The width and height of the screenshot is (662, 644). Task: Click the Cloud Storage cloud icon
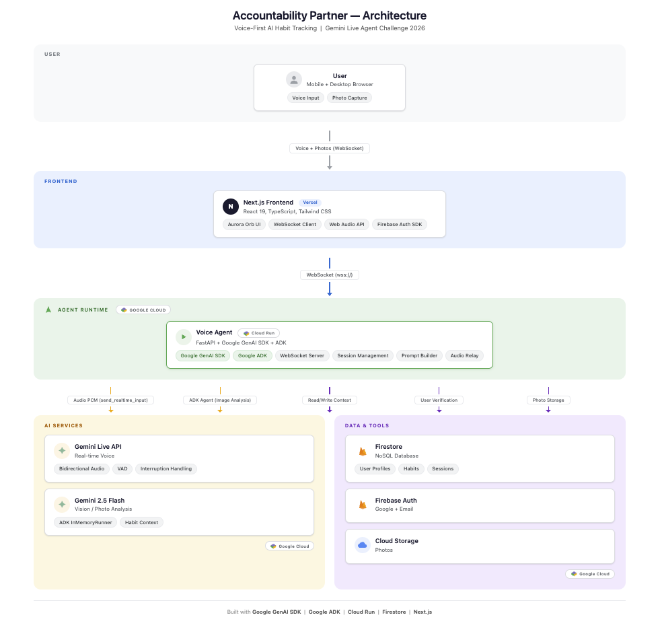(x=363, y=545)
